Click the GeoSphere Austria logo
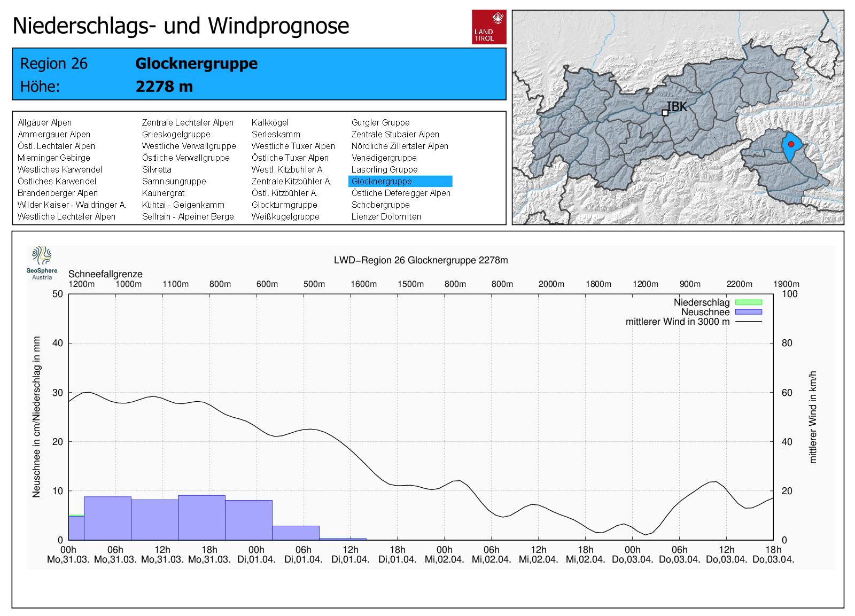 click(x=42, y=262)
